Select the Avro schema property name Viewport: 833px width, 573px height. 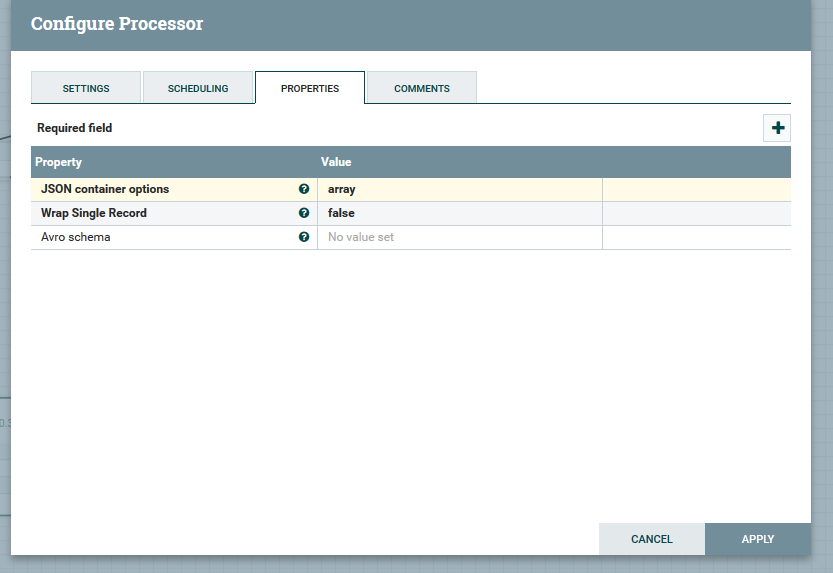click(76, 237)
